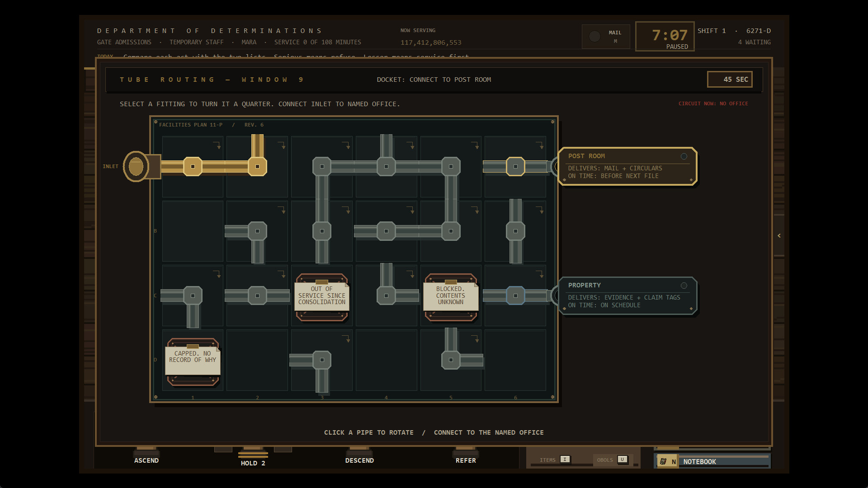Rotate the elbow fitting in row A, column 5
The width and height of the screenshot is (868, 488).
tap(451, 167)
